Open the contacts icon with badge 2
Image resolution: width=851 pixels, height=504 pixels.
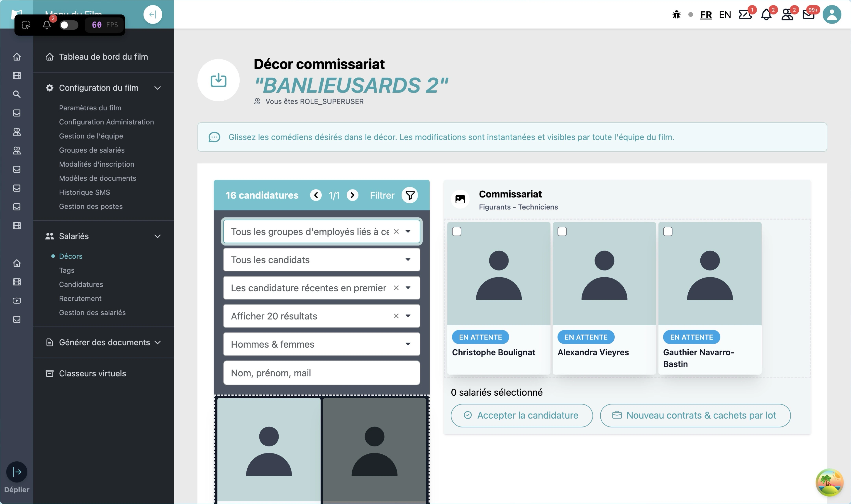pos(788,14)
